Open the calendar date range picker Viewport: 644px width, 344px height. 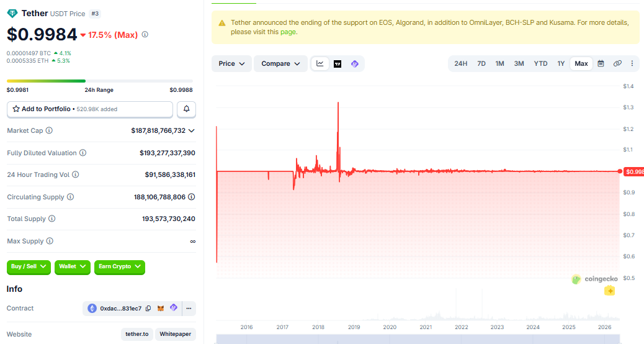point(601,63)
